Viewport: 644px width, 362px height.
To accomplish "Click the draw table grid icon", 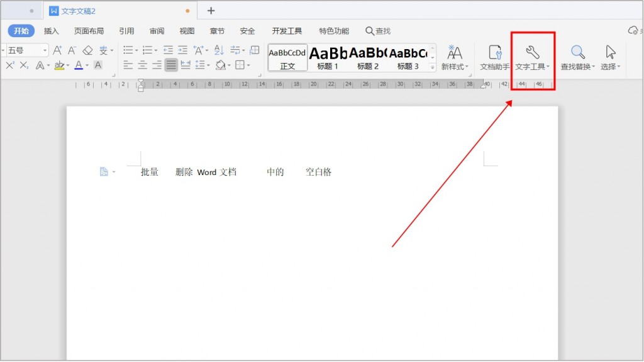I will (x=255, y=50).
